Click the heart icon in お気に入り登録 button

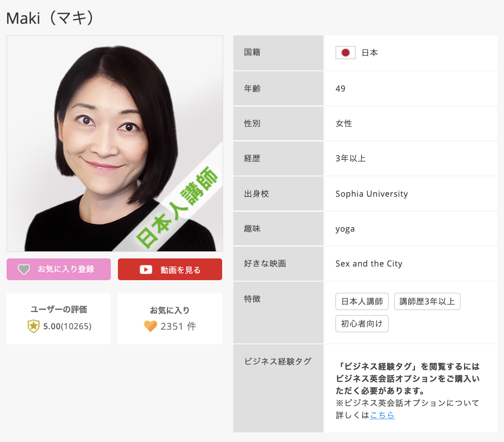tap(24, 270)
